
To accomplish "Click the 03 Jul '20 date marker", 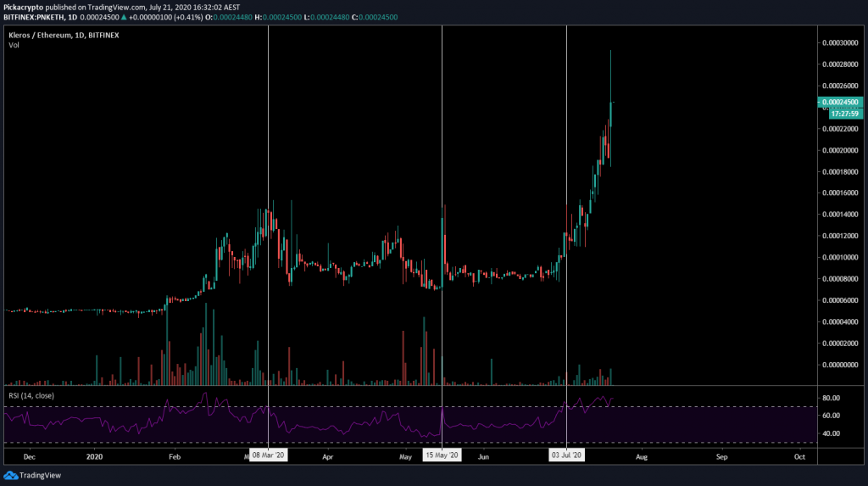I will (x=565, y=455).
